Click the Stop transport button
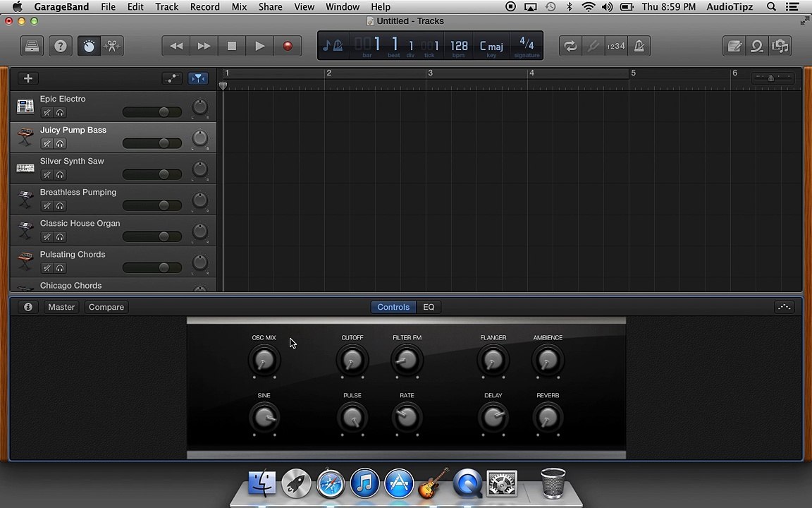This screenshot has height=508, width=812. (x=232, y=46)
